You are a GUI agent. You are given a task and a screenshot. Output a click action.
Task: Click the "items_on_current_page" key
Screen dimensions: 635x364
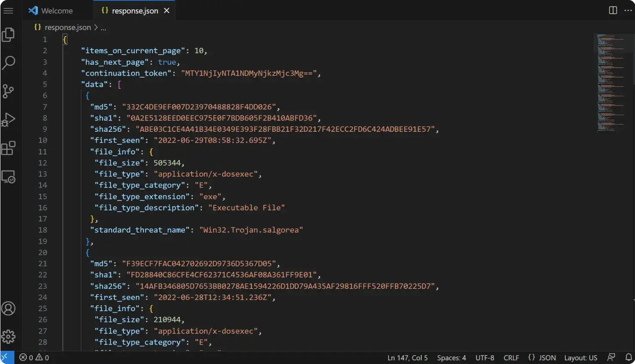coord(133,51)
